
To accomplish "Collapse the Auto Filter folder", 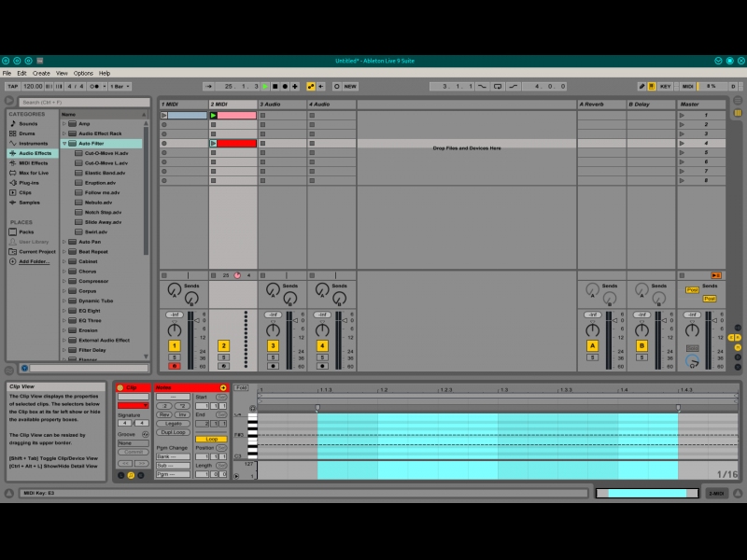I will click(x=64, y=144).
